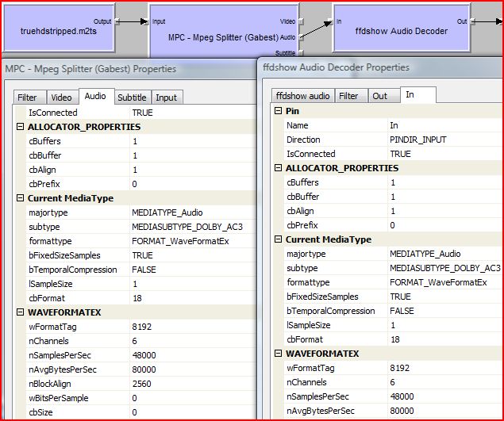This screenshot has width=504, height=421.
Task: Open the Input tab in Mpeg Splitter Properties
Action: 167,98
